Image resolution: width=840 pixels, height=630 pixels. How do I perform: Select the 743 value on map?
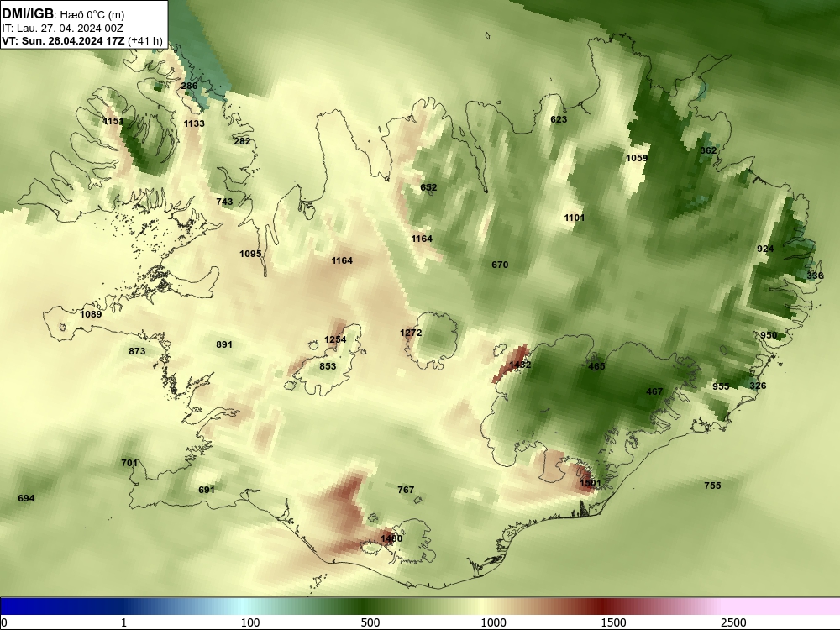click(224, 202)
